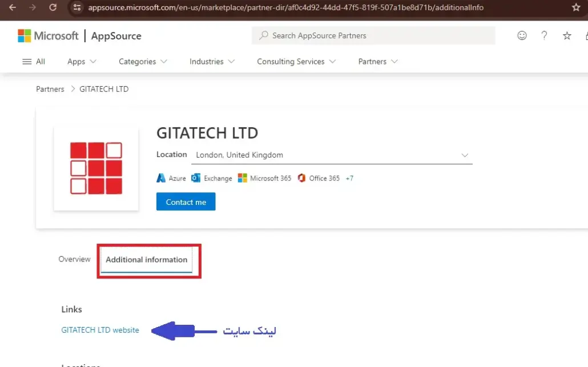This screenshot has width=588, height=367.
Task: Open site information icon in address bar
Action: coord(77,7)
